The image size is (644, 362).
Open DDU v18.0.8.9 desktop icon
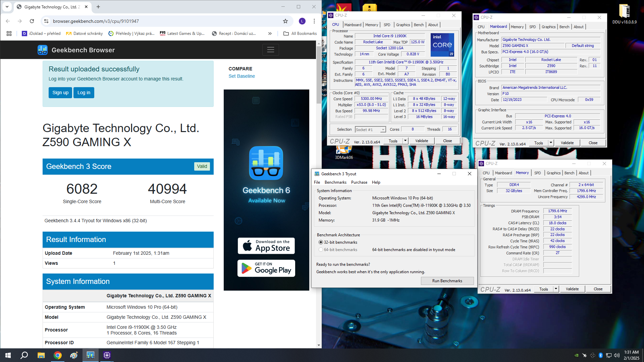pos(624,14)
